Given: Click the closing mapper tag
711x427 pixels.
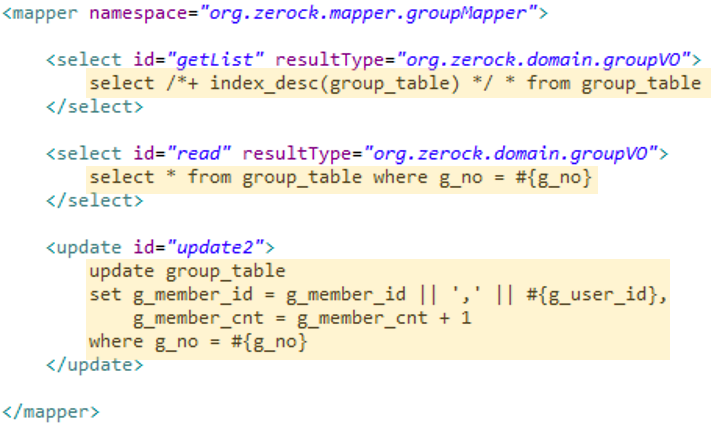Looking at the screenshot, I should 51,412.
